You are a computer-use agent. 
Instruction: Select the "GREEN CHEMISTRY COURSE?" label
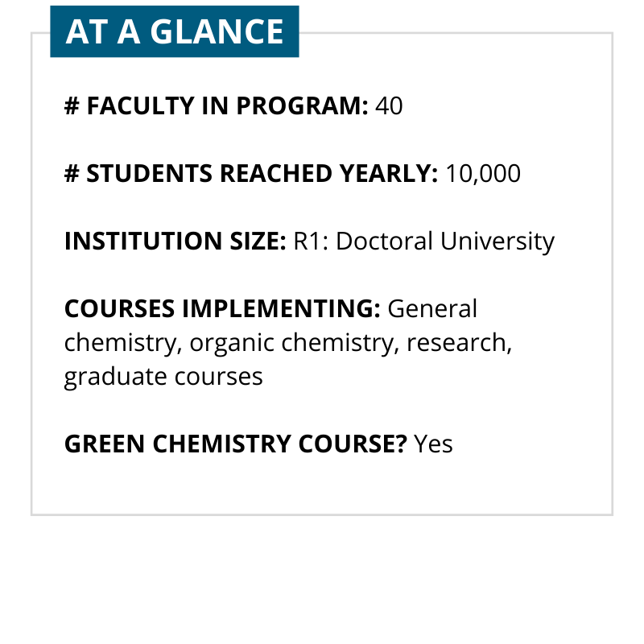[x=235, y=444]
